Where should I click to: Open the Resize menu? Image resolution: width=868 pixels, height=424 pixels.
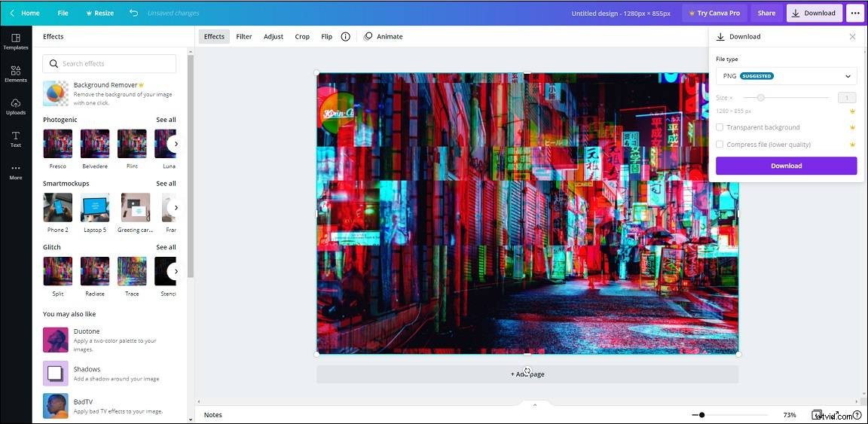tap(99, 13)
